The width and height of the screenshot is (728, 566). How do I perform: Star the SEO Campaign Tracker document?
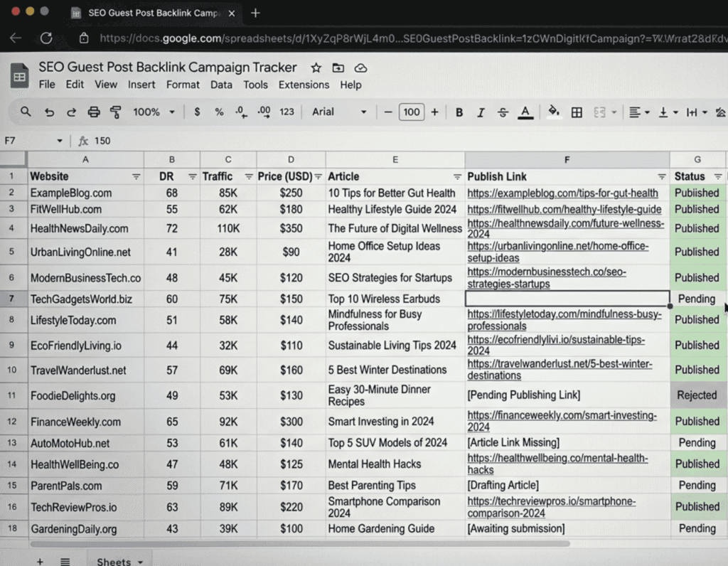(x=316, y=68)
